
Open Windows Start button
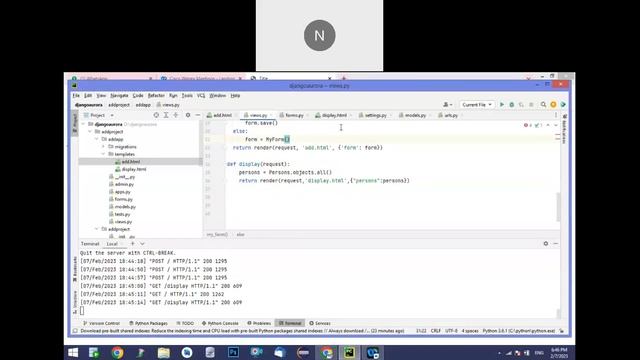pos(73,353)
